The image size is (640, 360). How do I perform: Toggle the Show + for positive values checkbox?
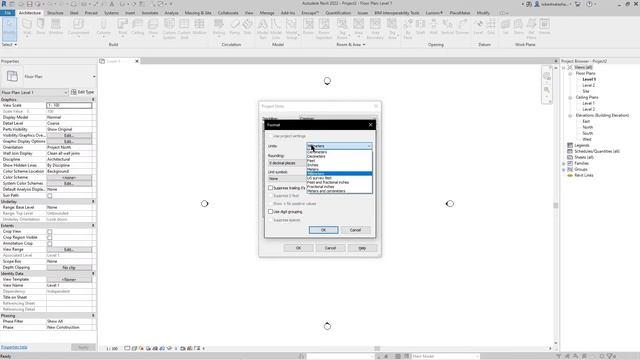point(270,204)
